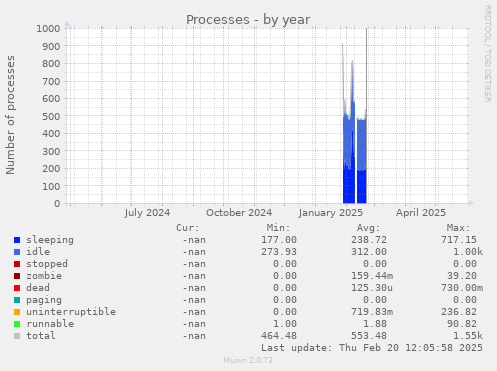Click the 100 y-axis tick label
497x371 pixels.
click(x=51, y=186)
